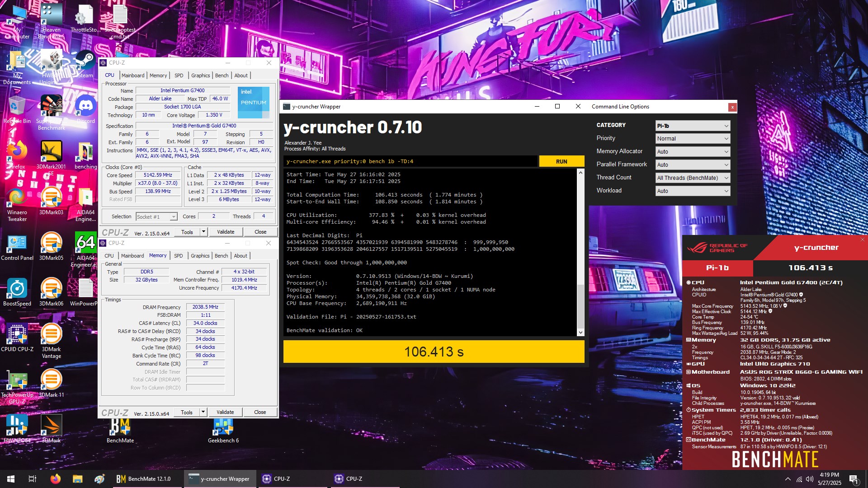Open 3DMark2001 SE desktop icon
The width and height of the screenshot is (868, 488).
coord(51,158)
